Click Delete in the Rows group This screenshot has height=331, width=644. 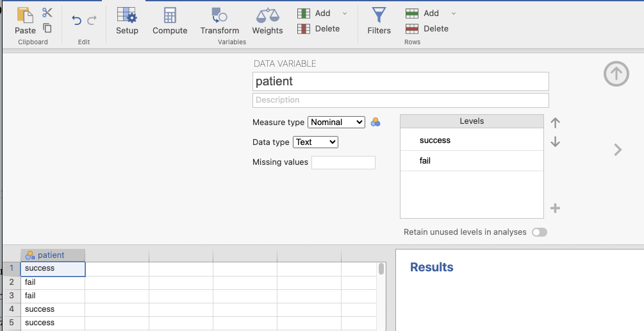pyautogui.click(x=427, y=29)
